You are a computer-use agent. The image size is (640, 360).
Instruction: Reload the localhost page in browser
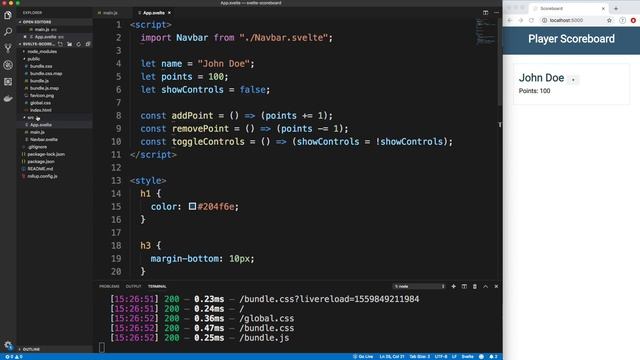pos(531,20)
